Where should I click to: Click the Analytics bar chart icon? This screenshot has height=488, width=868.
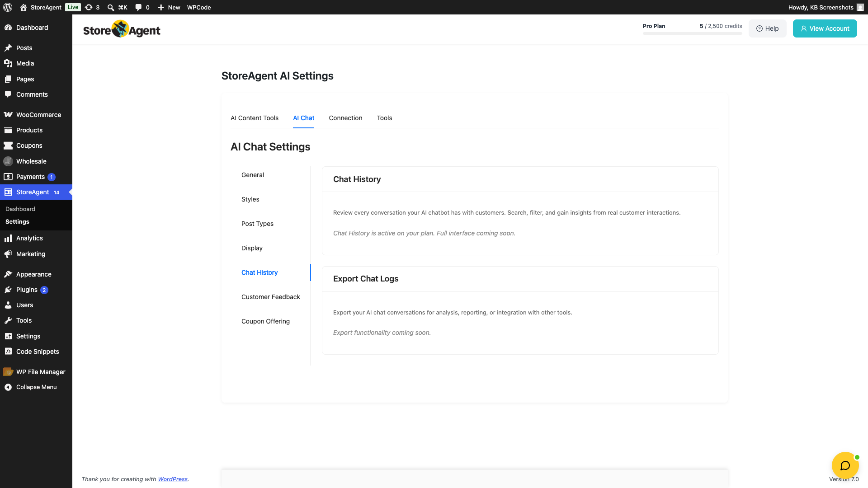(8, 238)
